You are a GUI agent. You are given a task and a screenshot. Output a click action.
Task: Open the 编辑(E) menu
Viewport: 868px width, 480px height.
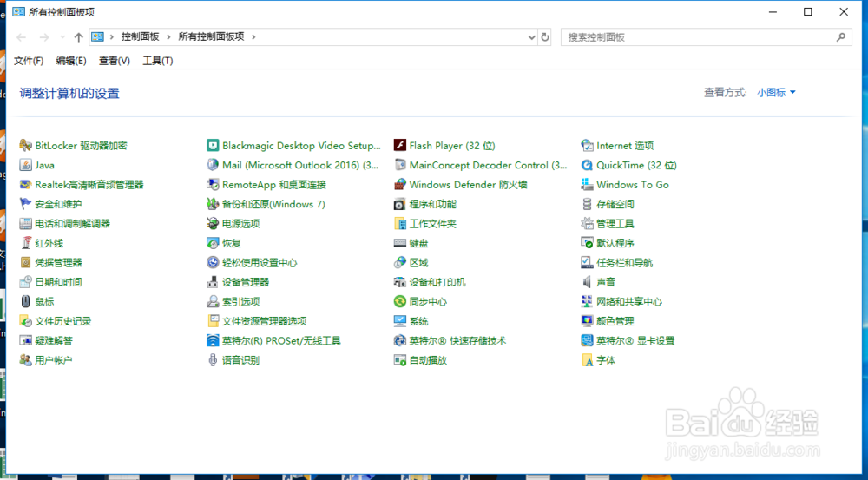(71, 61)
